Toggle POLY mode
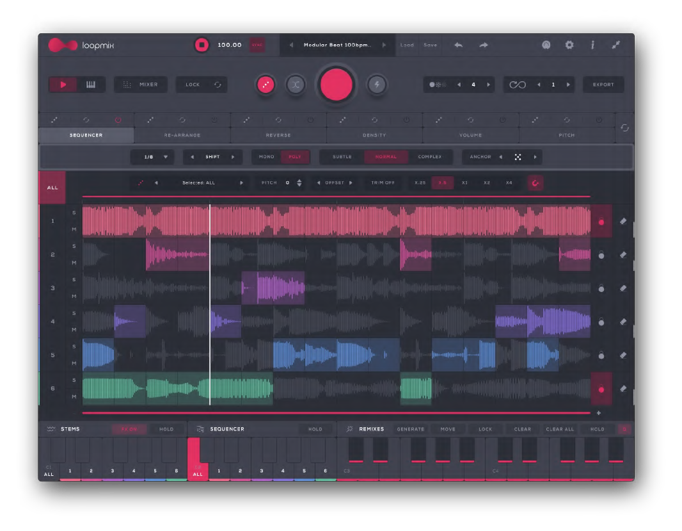 click(x=295, y=157)
